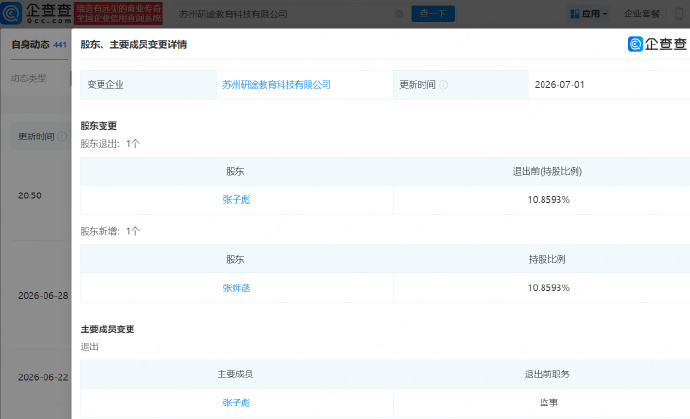690x419 pixels.
Task: Click the company name search input field
Action: [284, 14]
